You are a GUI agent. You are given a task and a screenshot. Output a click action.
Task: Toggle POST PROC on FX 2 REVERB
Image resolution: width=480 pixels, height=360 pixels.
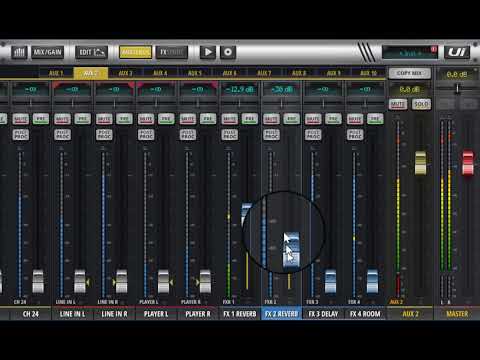pyautogui.click(x=271, y=135)
